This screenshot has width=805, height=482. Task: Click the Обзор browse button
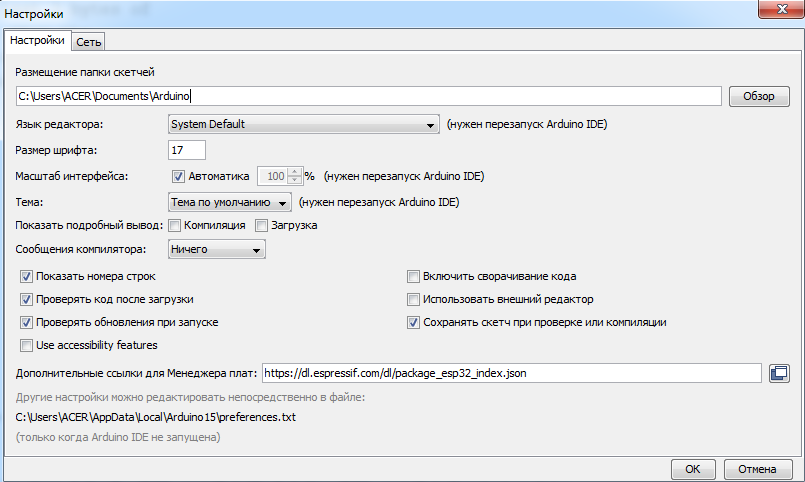[759, 96]
